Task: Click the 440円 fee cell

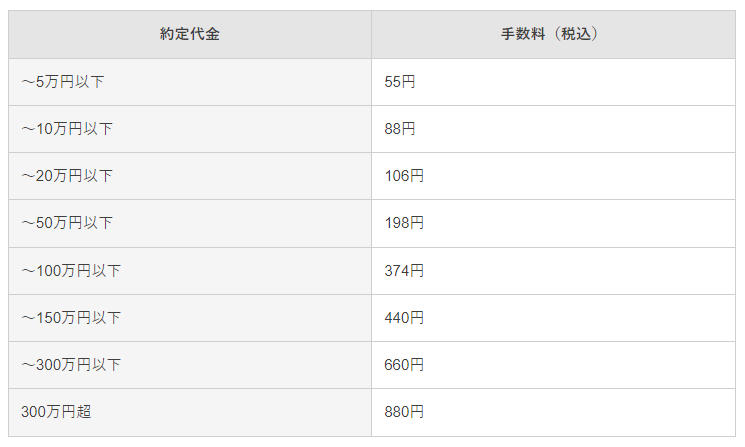Action: [x=404, y=318]
